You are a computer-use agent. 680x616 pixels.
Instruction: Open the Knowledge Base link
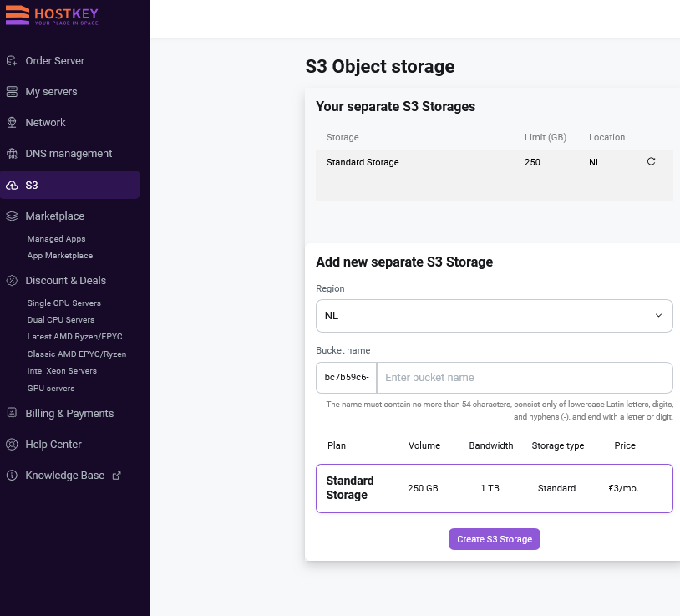pyautogui.click(x=64, y=476)
